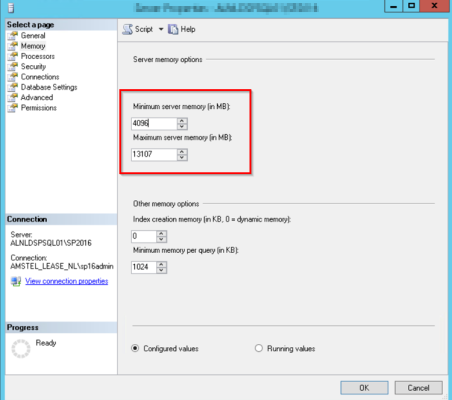Increase index creation memory with up arrow
Screen dimensions: 452x400
click(161, 233)
